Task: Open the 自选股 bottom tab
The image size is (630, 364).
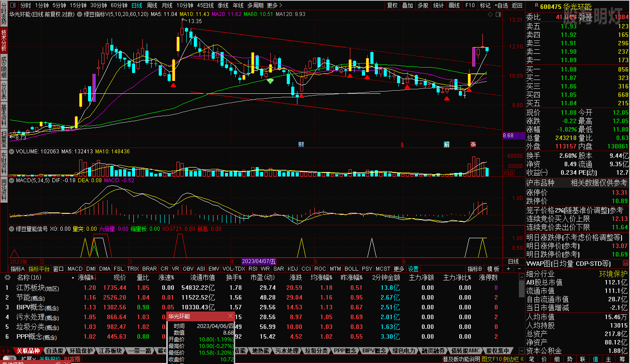Action: click(x=55, y=351)
